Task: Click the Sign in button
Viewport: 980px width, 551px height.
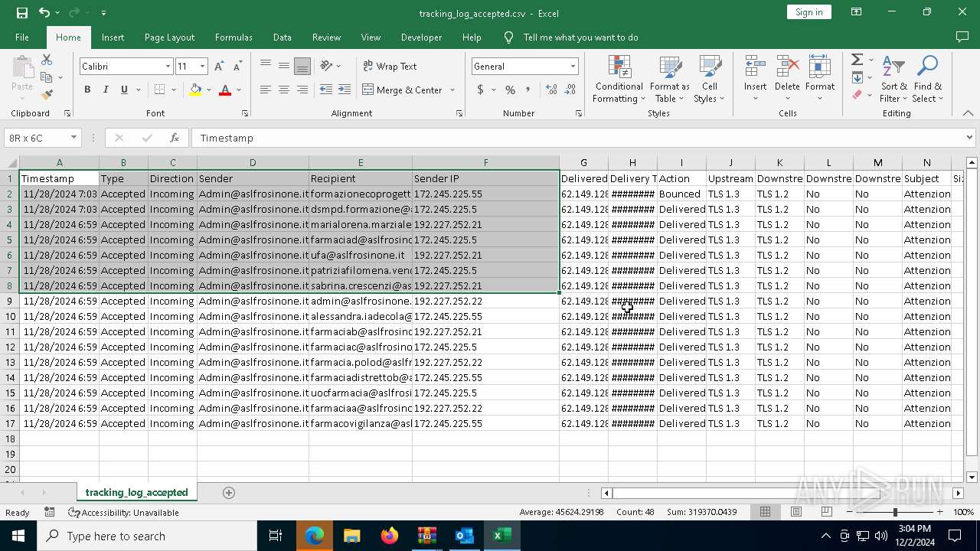Action: pos(808,12)
